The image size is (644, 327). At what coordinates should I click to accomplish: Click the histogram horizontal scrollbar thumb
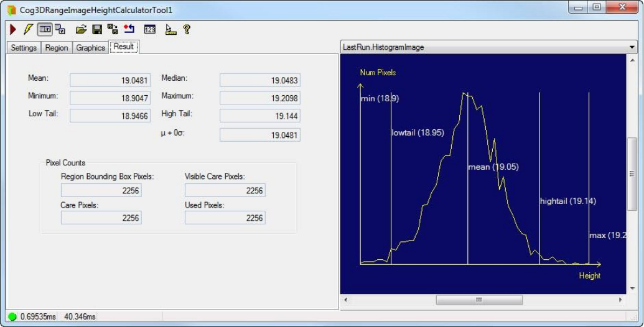479,300
